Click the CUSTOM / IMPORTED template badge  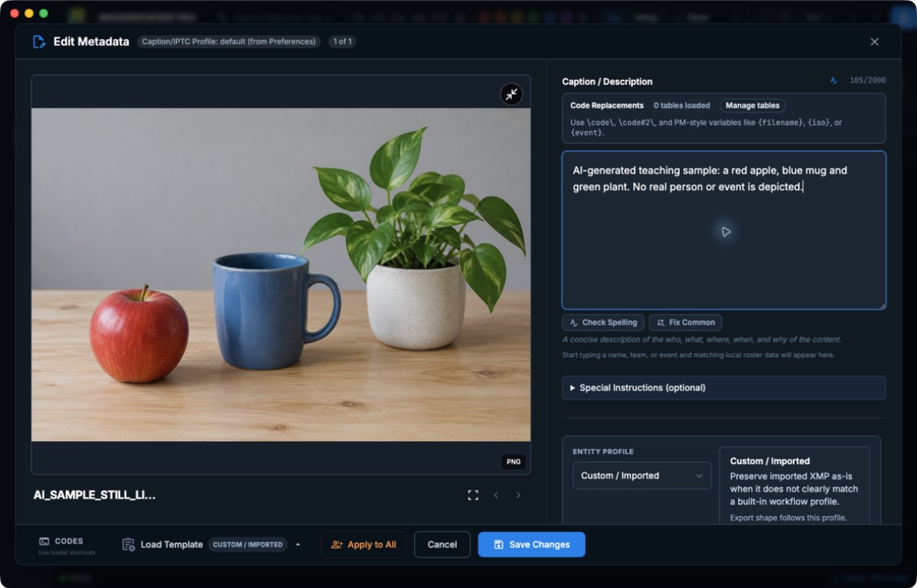pos(248,544)
